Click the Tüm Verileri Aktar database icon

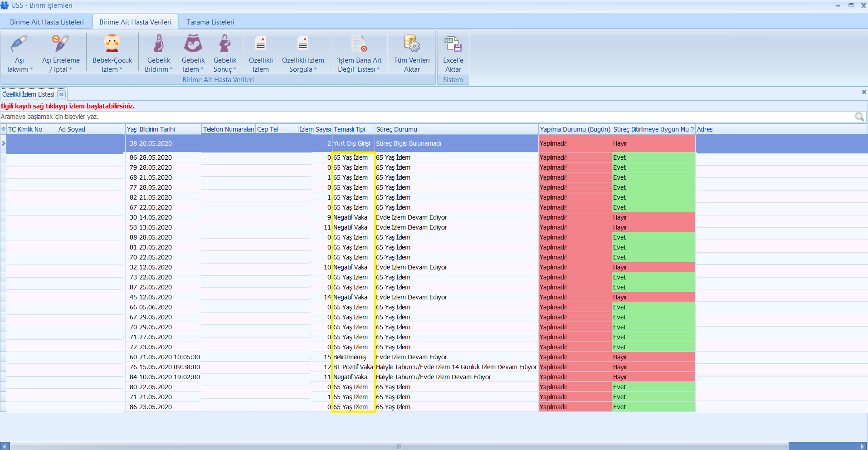(412, 44)
